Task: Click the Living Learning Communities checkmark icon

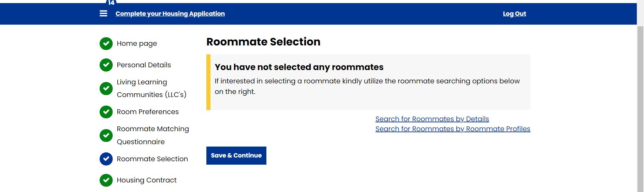Action: click(x=106, y=88)
